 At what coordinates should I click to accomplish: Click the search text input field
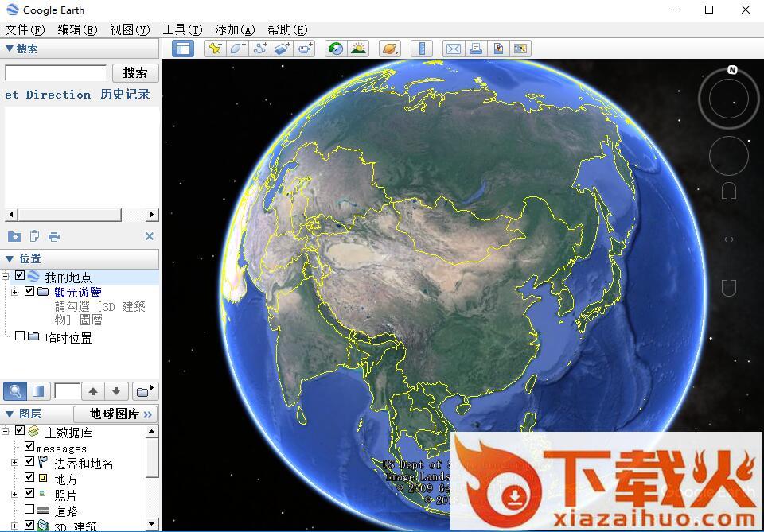[56, 72]
